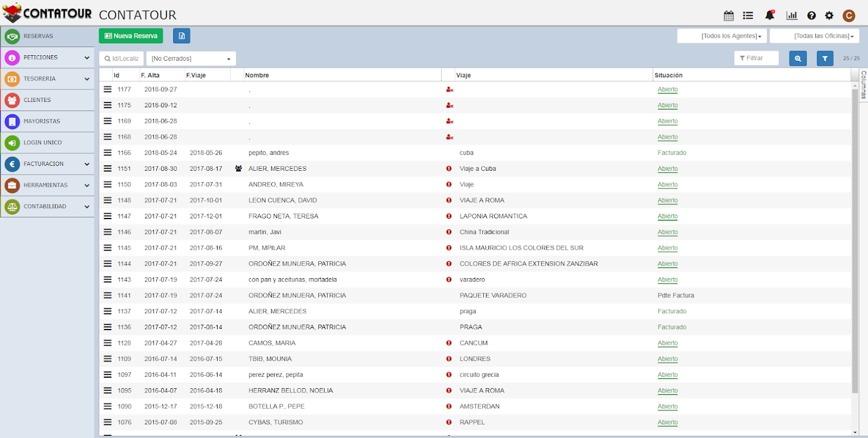The image size is (868, 438).
Task: Select trip COLORES DE AFRICA EXTENSION ZANZIBAR
Action: tap(529, 264)
